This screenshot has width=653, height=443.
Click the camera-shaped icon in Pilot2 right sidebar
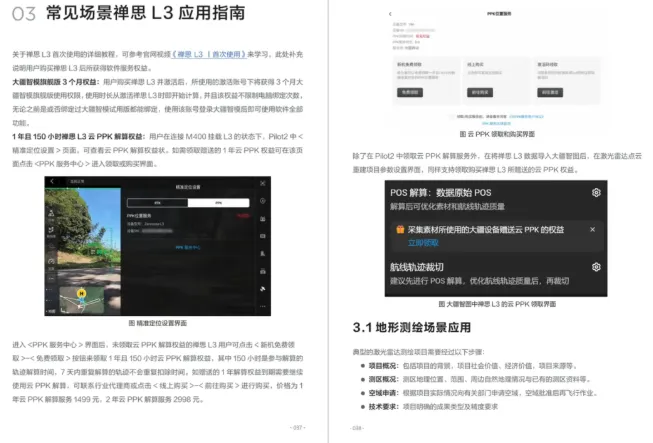263,271
